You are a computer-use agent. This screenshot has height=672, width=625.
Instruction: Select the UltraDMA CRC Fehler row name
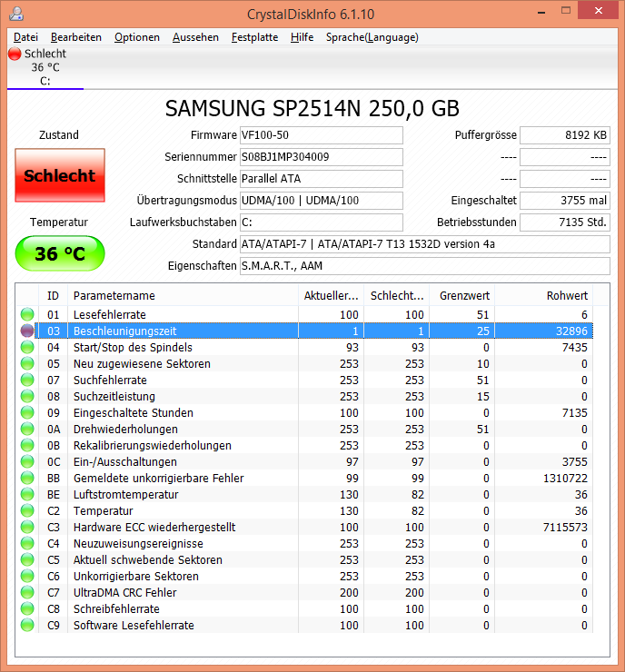point(125,593)
